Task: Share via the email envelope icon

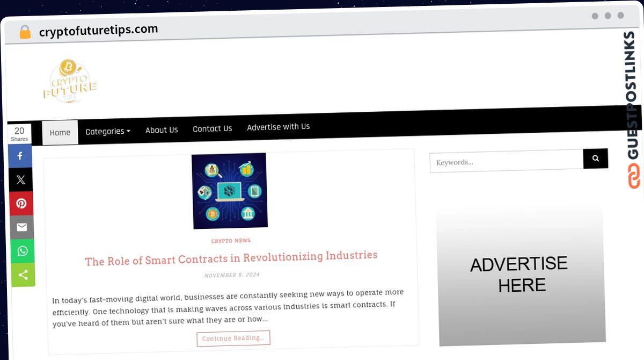Action: point(22,227)
